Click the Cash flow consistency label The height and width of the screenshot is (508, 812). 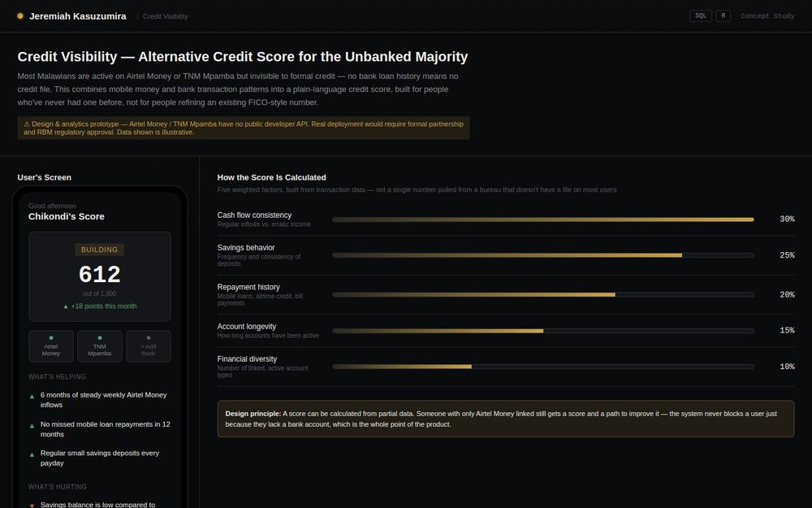pyautogui.click(x=254, y=215)
